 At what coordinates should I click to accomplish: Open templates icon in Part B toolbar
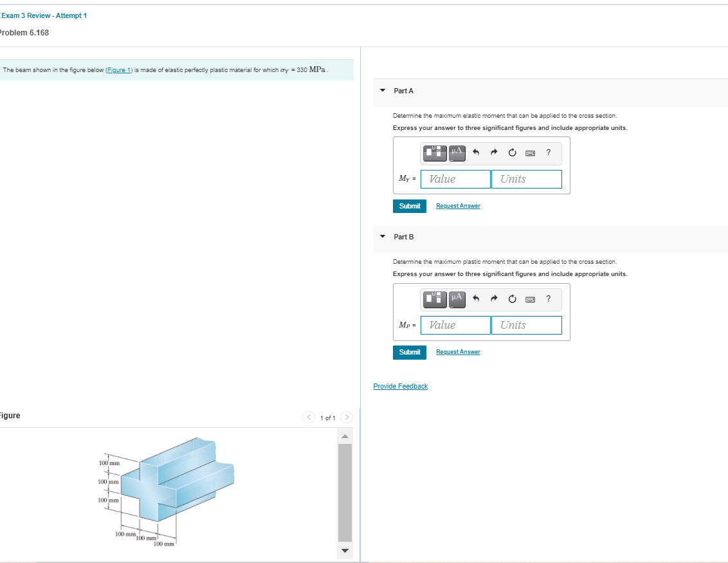tap(435, 299)
